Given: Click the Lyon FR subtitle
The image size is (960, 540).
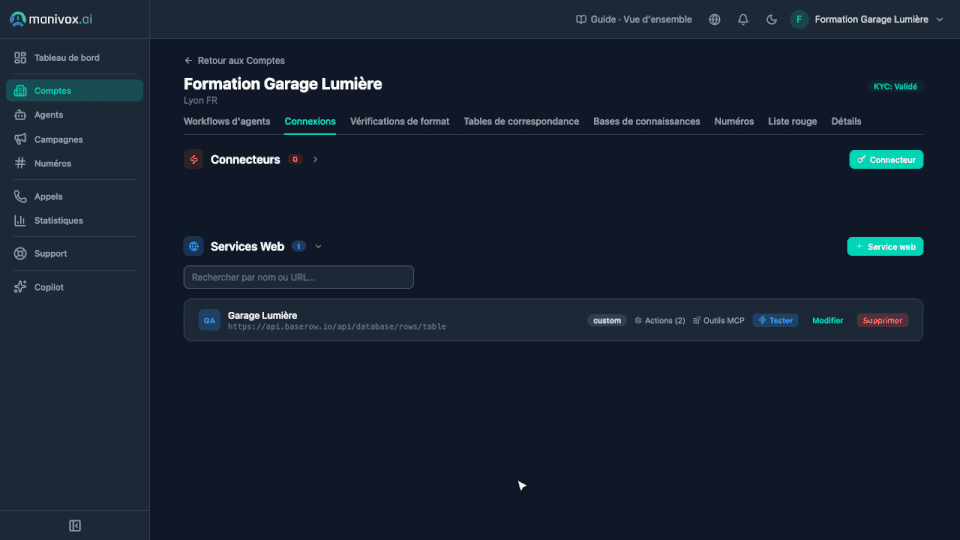Looking at the screenshot, I should coord(200,100).
